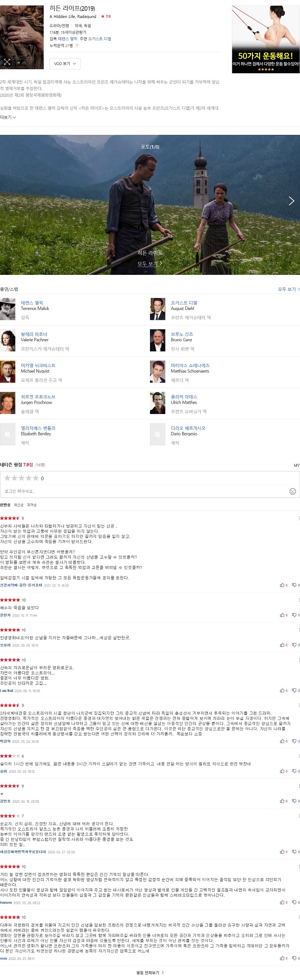Open August Diehl's portrait thumbnail

point(158,309)
